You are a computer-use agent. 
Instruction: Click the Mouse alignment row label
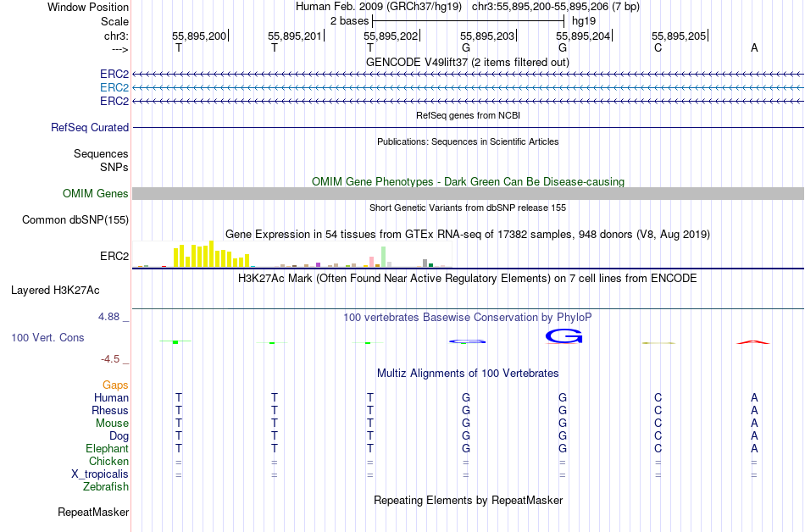(x=112, y=424)
